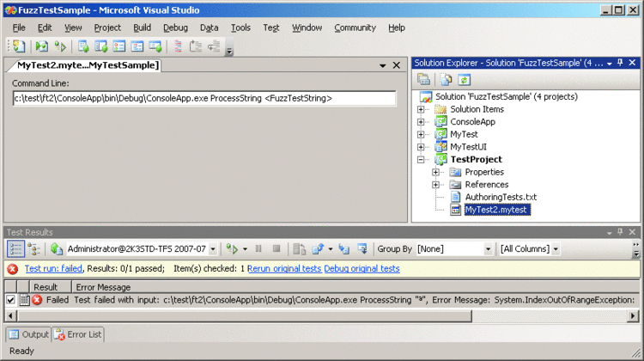Click Debug original tests link

tap(361, 268)
